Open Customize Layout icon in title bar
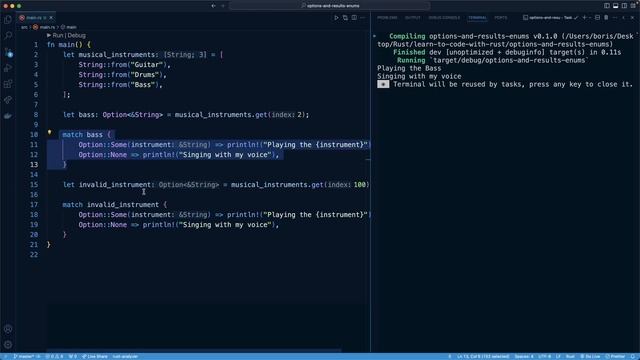The height and width of the screenshot is (360, 640). click(633, 6)
